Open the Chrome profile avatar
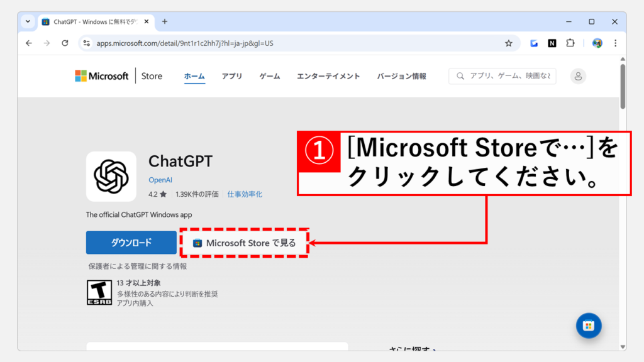 click(x=597, y=43)
